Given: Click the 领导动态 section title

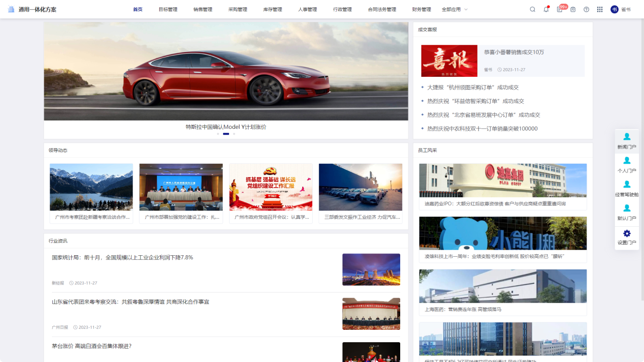Looking at the screenshot, I should point(58,150).
